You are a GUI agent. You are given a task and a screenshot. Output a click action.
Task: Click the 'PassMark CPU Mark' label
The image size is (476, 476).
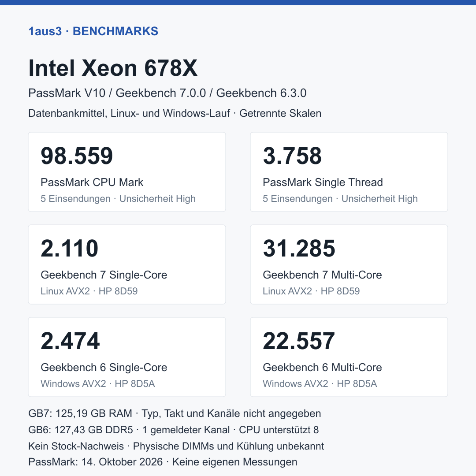[x=92, y=182]
